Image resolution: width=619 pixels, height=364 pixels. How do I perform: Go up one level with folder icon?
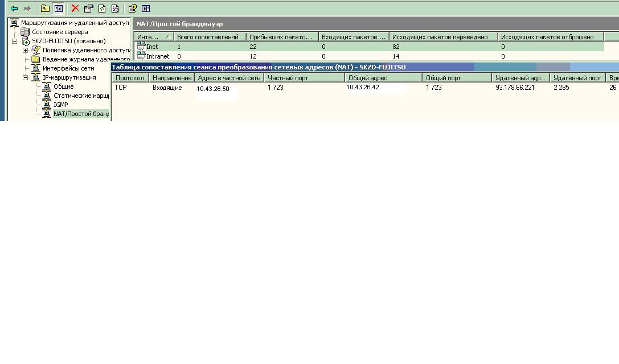[45, 9]
